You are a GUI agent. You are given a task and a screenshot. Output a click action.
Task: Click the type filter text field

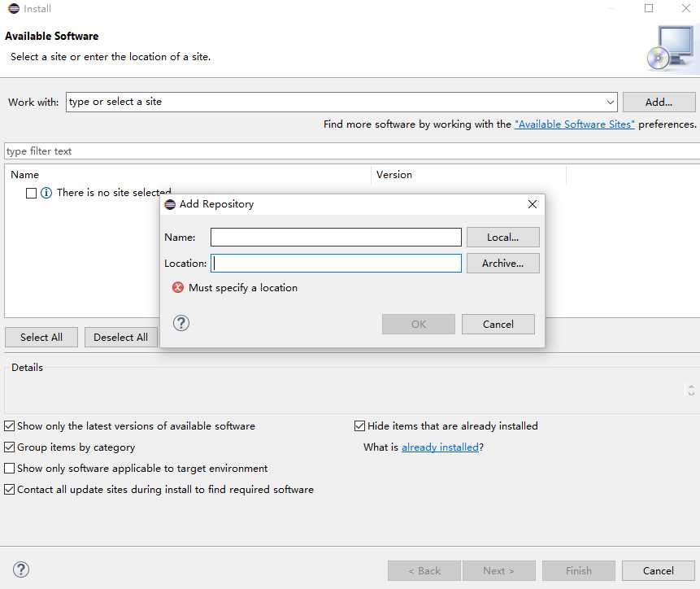(352, 151)
